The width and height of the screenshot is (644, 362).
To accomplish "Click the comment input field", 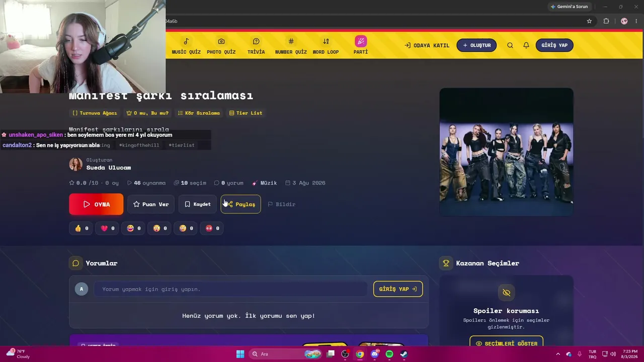I will (x=231, y=289).
